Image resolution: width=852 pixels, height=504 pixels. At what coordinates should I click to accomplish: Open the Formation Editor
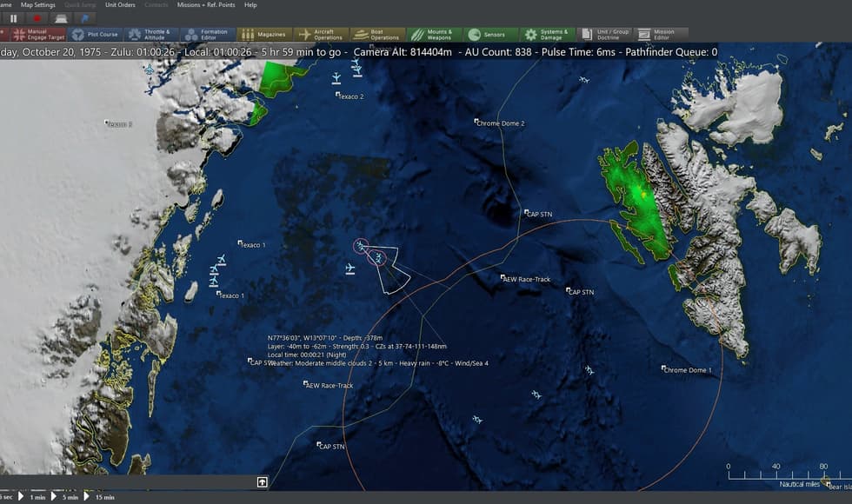(x=208, y=34)
